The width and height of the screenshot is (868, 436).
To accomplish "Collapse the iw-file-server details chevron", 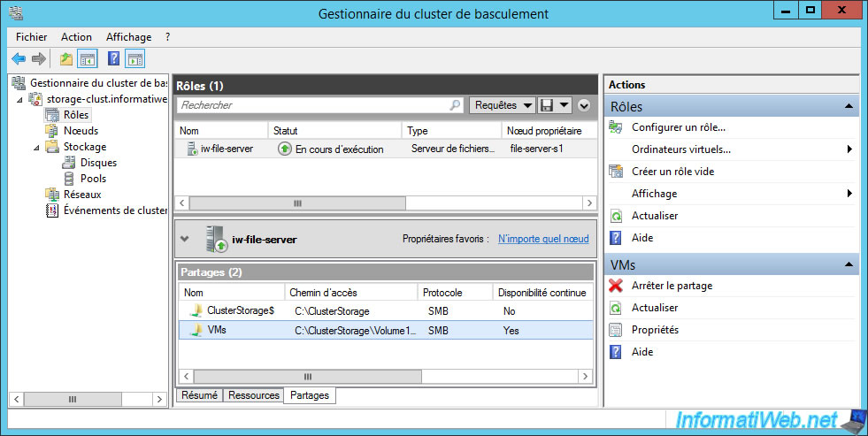I will (x=185, y=239).
